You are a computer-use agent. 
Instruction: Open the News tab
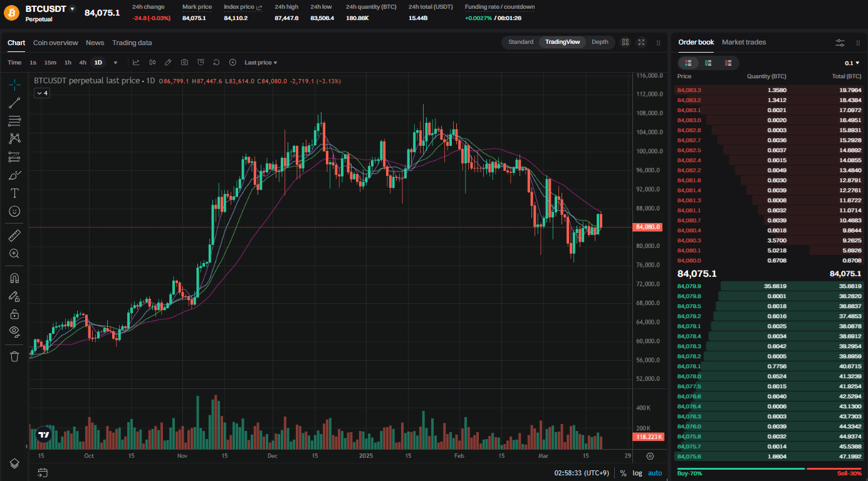click(x=95, y=43)
